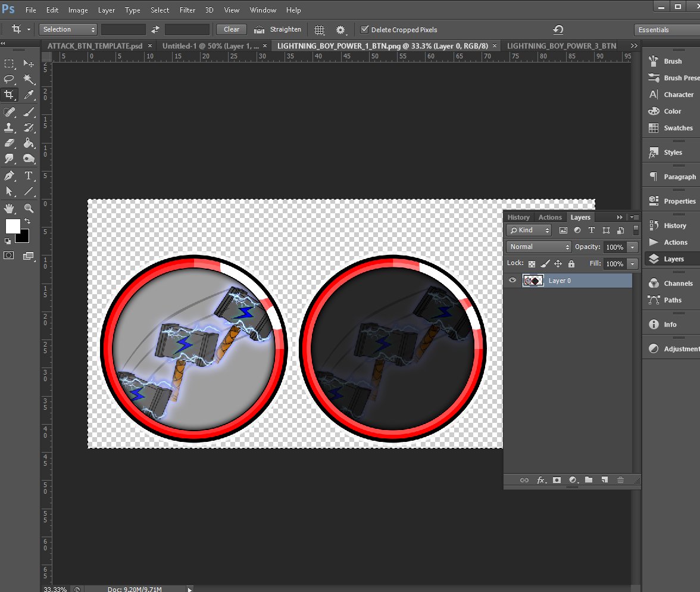Delete layer with trash icon
The image size is (700, 592).
pos(620,480)
